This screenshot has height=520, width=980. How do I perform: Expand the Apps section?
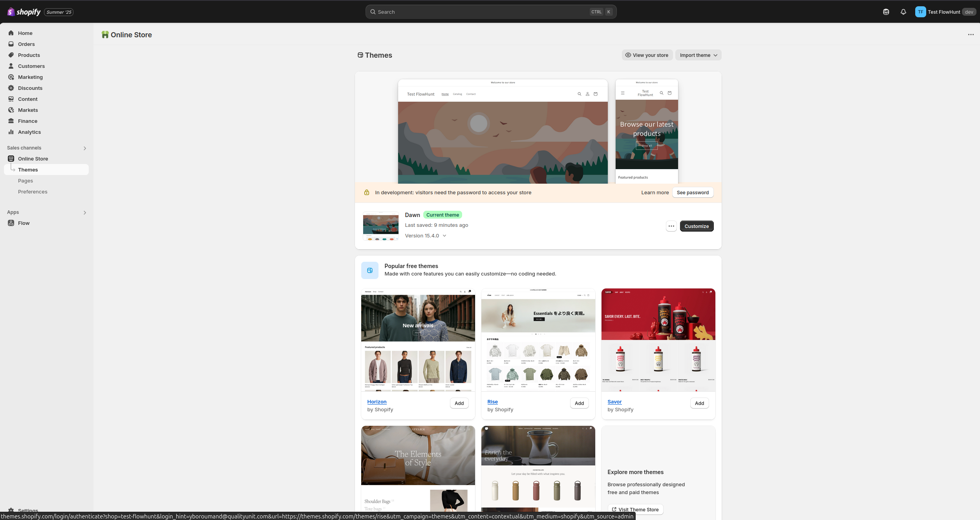(x=85, y=212)
